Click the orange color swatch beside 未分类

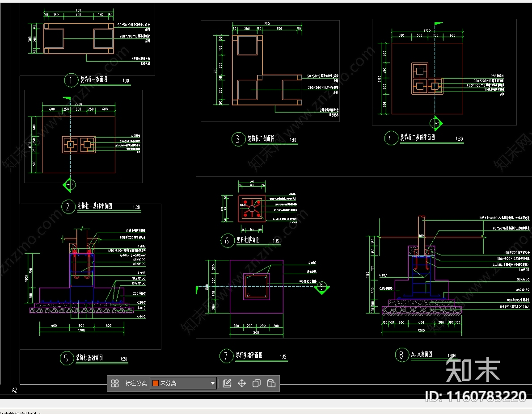point(156,383)
